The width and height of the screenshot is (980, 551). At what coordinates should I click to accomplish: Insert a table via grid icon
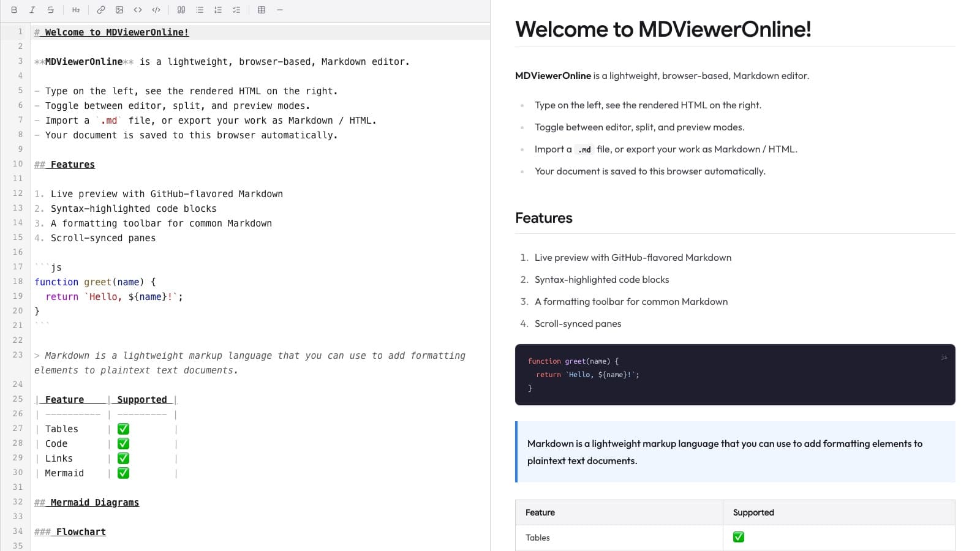[x=262, y=10]
